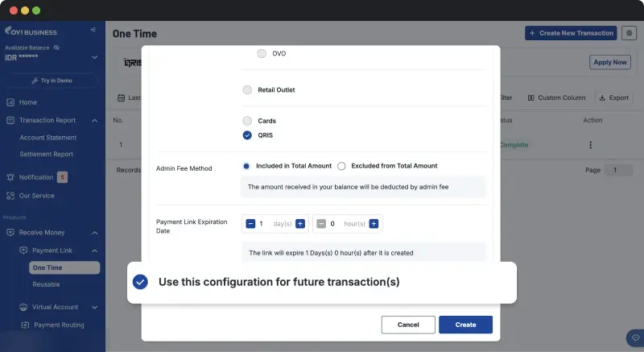
Task: Click Apply Now button
Action: pyautogui.click(x=610, y=63)
